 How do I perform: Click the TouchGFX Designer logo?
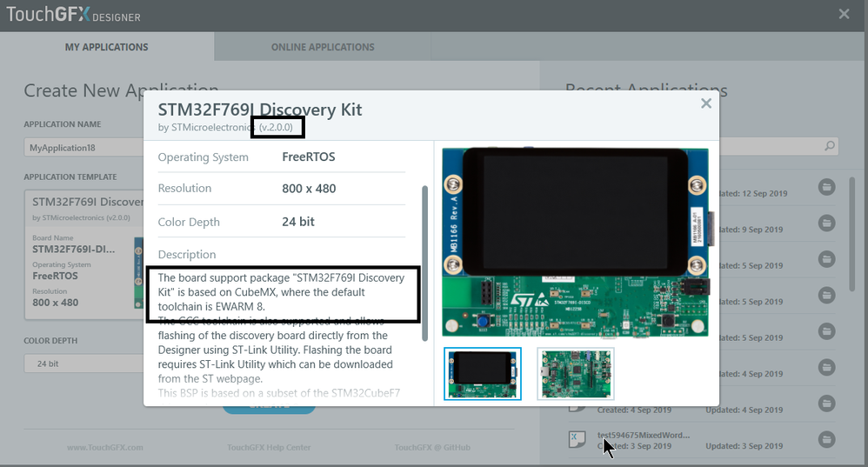73,15
